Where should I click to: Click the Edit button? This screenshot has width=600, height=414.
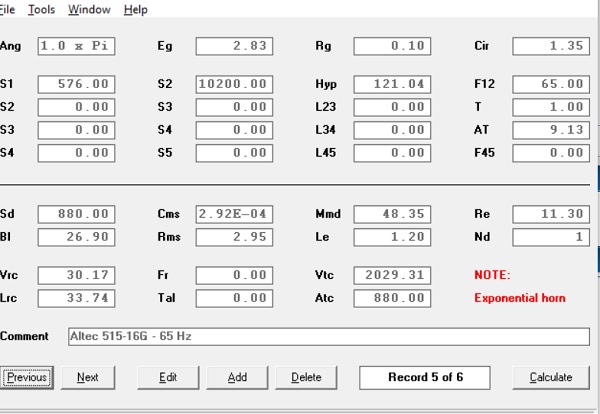168,378
